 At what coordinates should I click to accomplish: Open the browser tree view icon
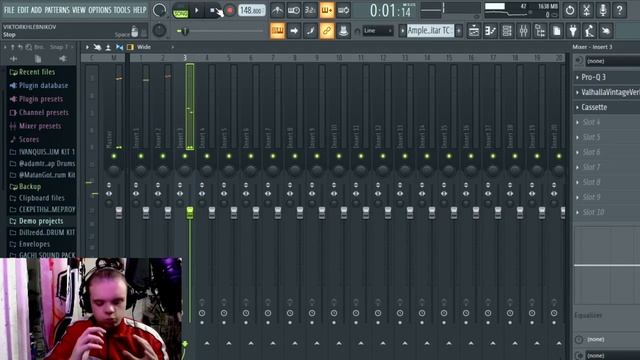tap(540, 31)
